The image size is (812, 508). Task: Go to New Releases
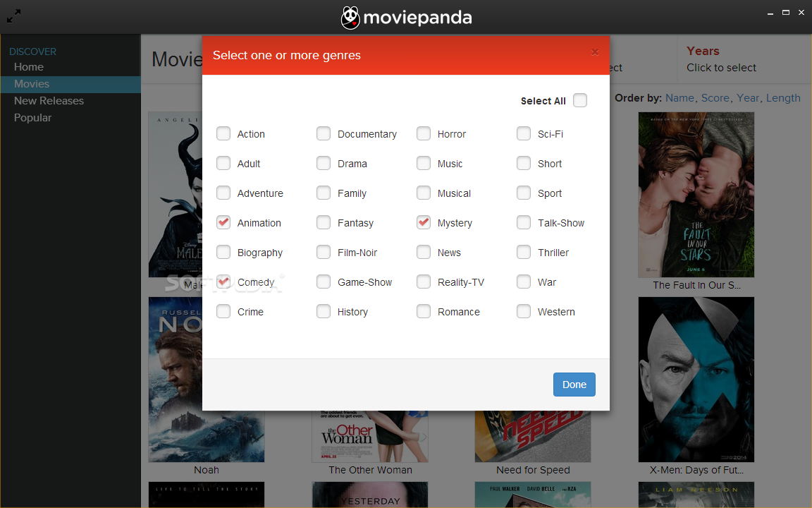pos(49,101)
